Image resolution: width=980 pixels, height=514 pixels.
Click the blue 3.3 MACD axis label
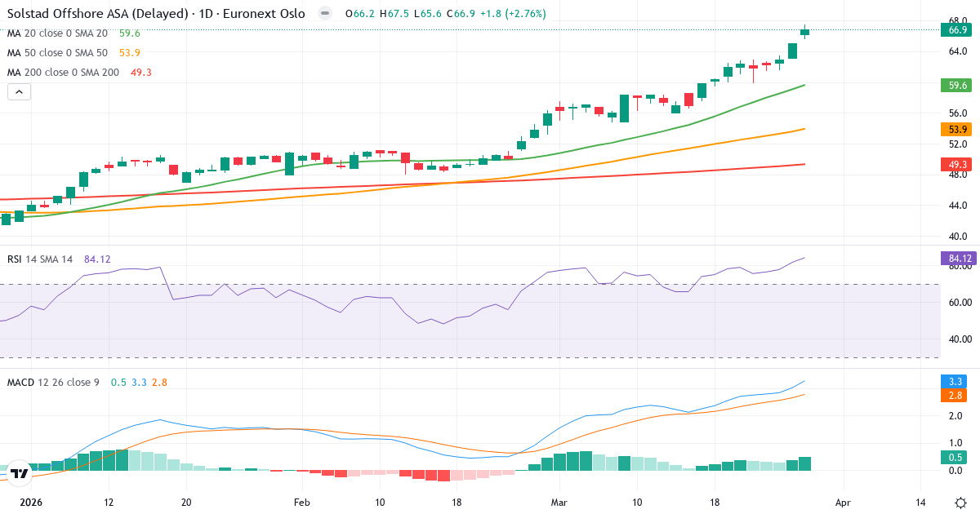click(954, 381)
